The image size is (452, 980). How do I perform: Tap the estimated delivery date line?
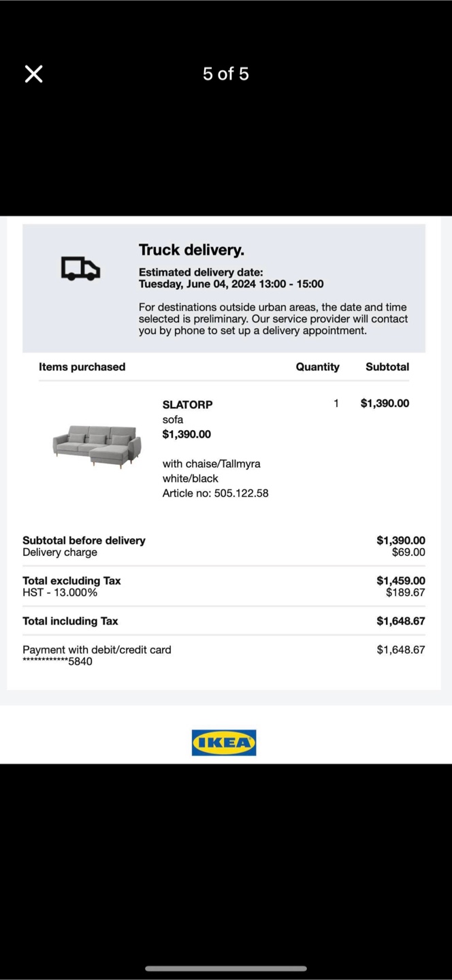[231, 284]
